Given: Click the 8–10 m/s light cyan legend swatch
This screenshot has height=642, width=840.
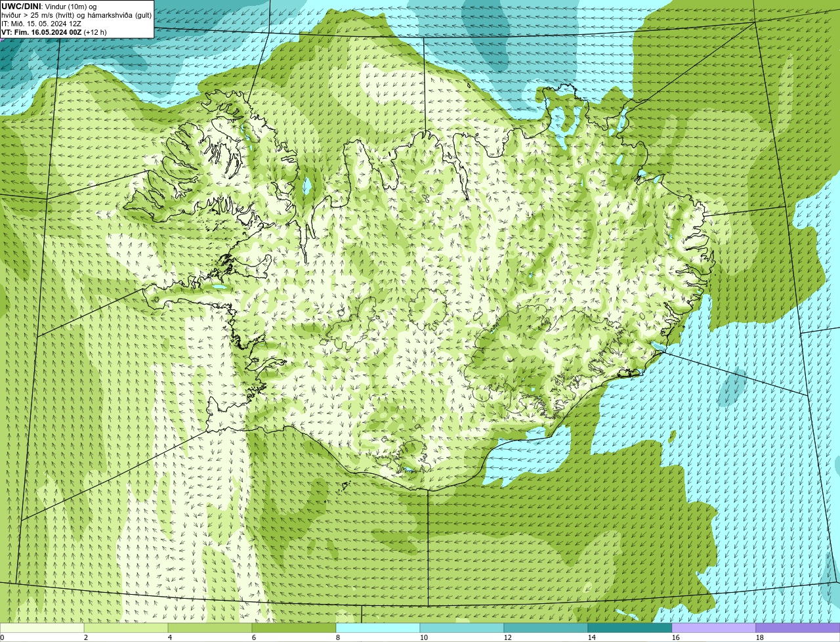Looking at the screenshot, I should tap(378, 628).
